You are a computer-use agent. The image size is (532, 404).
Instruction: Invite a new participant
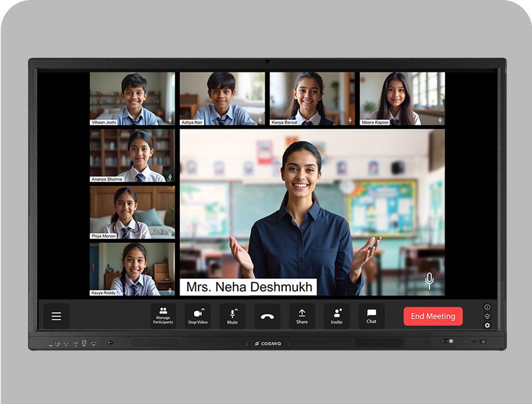pos(337,316)
